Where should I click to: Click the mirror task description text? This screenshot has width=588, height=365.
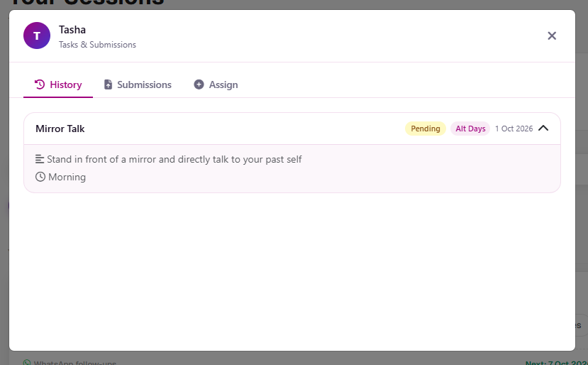coord(174,159)
